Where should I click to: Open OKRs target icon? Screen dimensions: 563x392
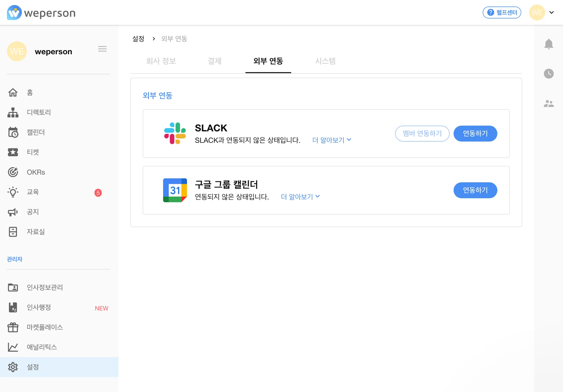(x=13, y=172)
